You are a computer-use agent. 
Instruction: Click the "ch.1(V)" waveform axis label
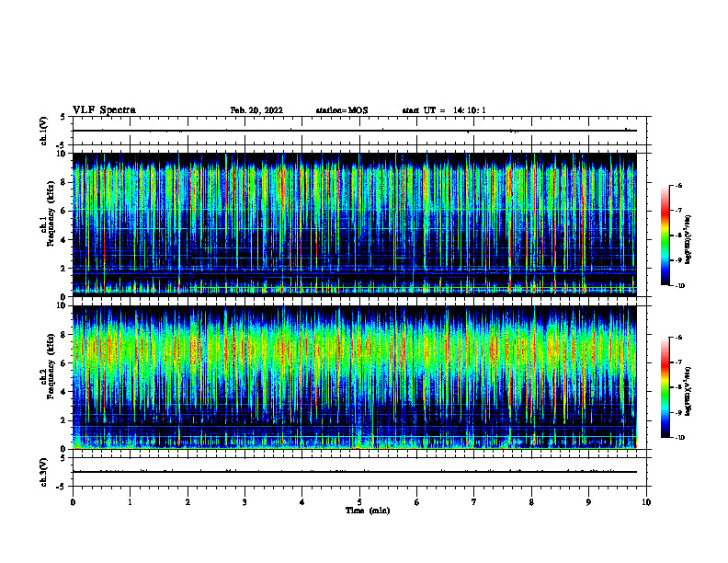(44, 131)
